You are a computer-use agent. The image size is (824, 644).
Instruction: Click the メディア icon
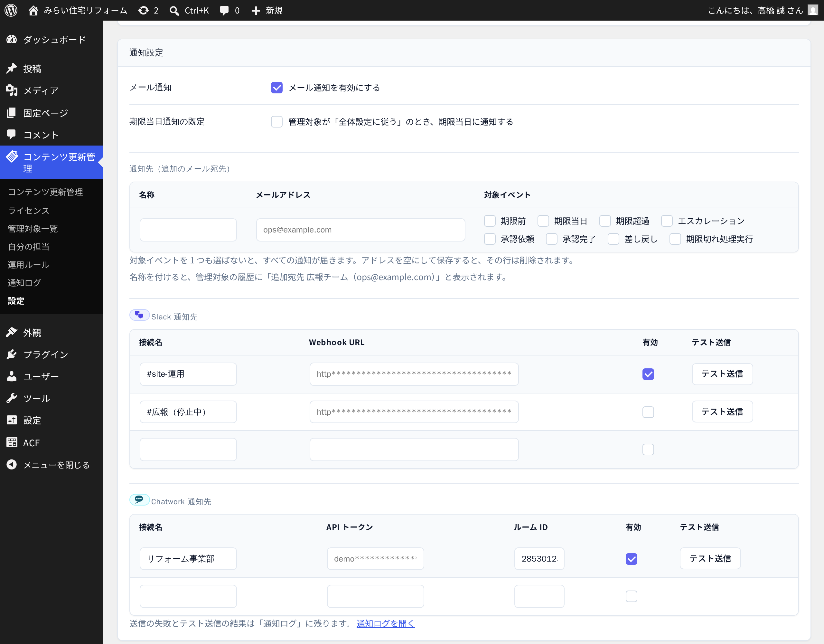pos(12,90)
